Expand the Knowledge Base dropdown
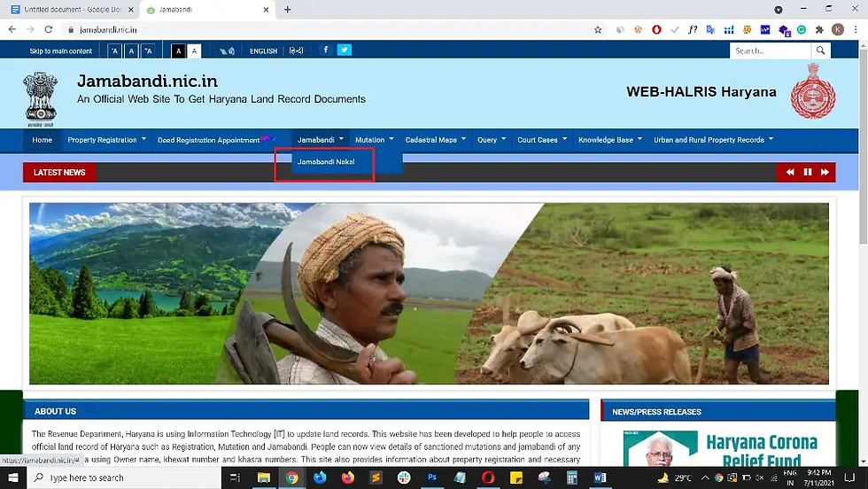 tap(610, 140)
